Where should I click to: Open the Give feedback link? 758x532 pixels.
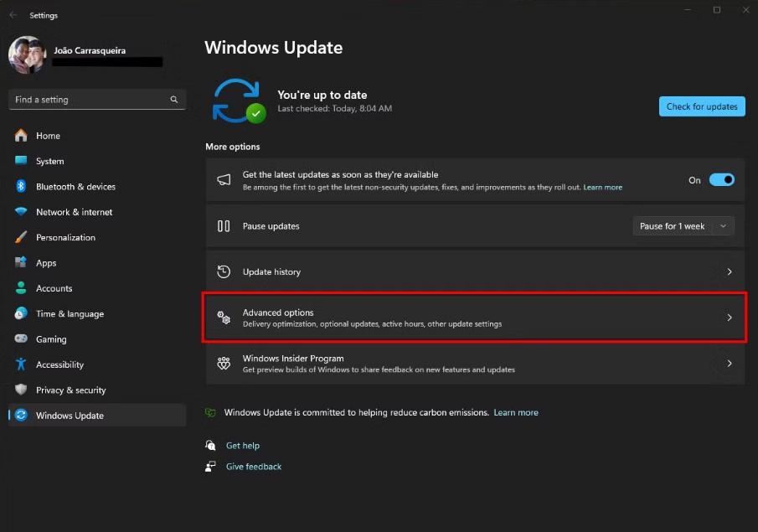tap(254, 467)
